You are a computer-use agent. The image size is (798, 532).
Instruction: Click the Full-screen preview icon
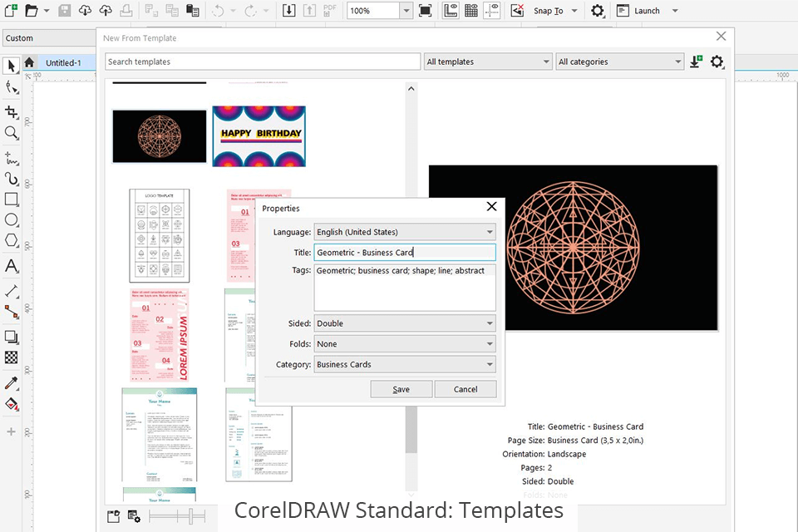coord(425,10)
